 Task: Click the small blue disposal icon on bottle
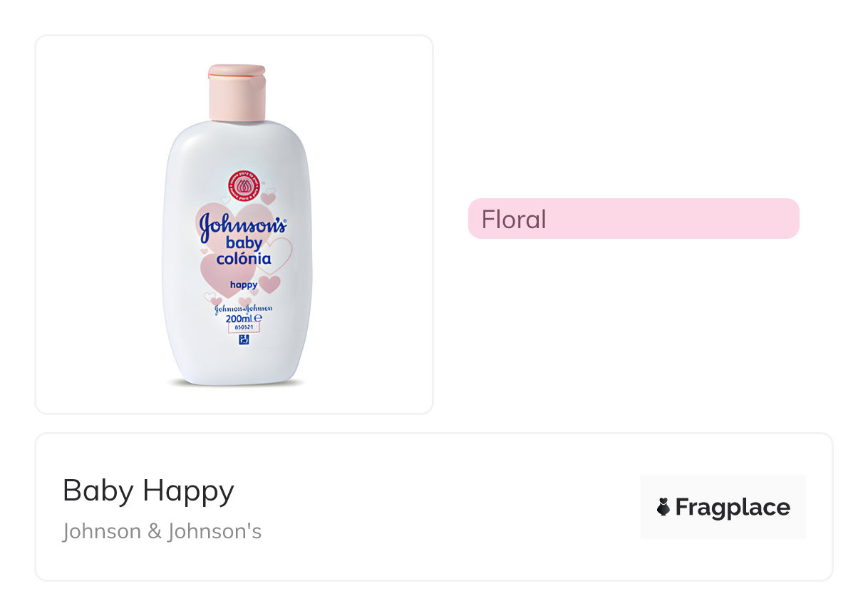[243, 341]
